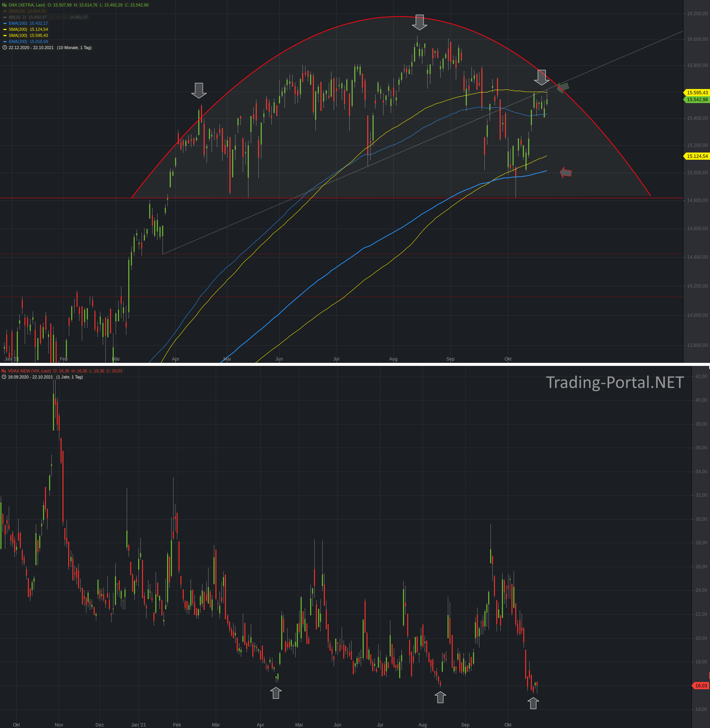Toggle the EMA(100) indicator legend entry
The image size is (710, 728).
(x=25, y=23)
